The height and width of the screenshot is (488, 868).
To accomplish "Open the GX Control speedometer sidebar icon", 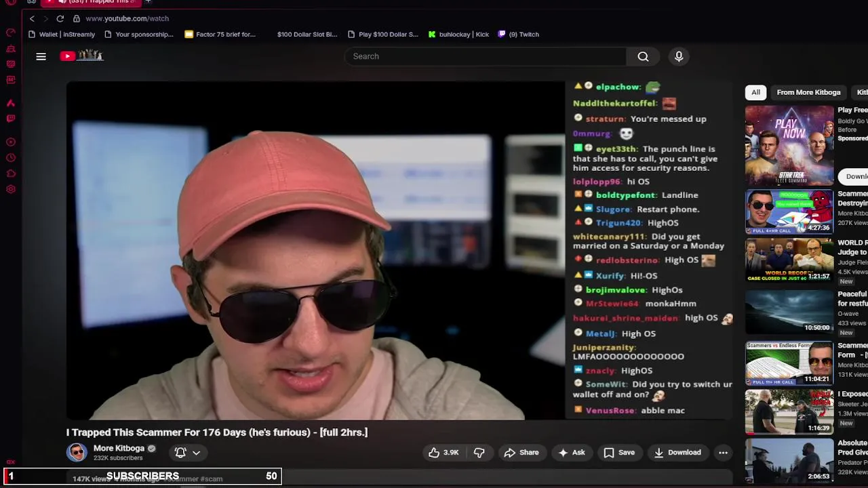I will coord(11,33).
